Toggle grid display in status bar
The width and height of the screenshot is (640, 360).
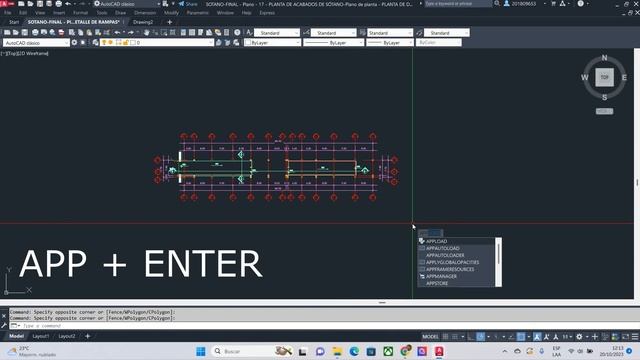[446, 337]
